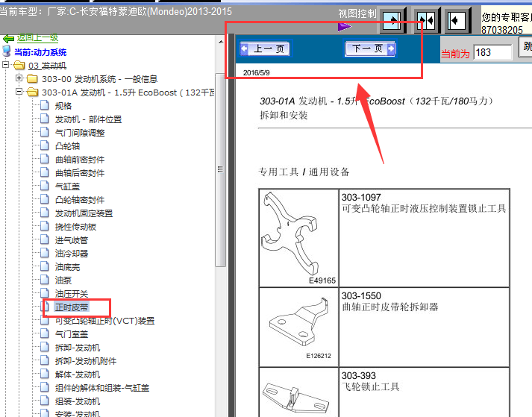Screen dimensions: 532x417
Task: Select the 油底壳 entry
Action: 67,267
